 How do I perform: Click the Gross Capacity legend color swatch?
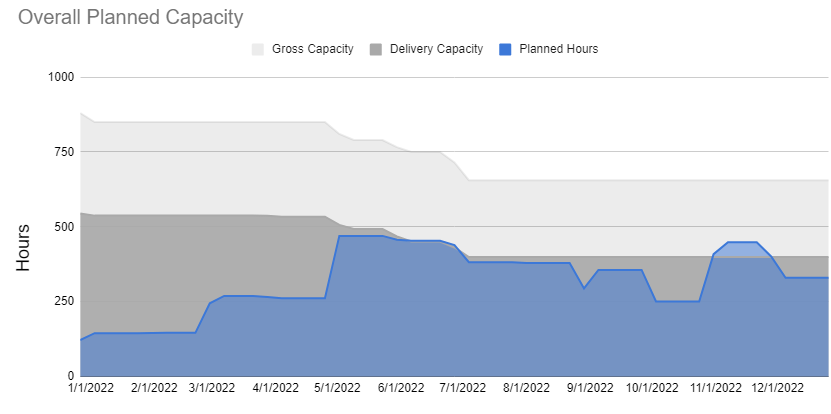[x=258, y=49]
